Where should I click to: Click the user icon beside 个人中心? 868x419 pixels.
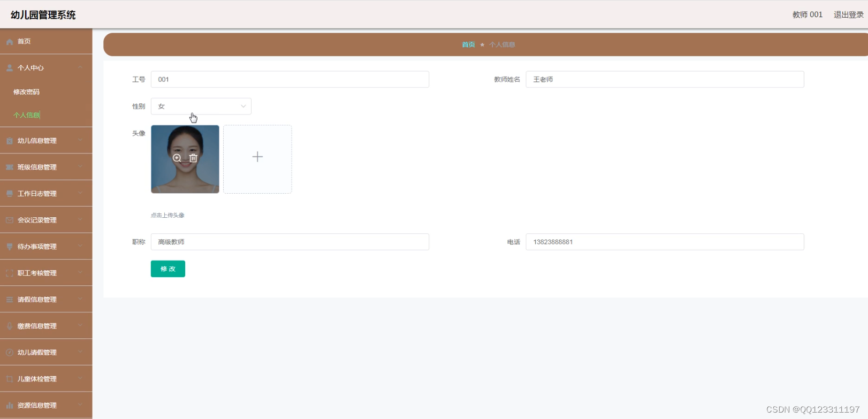[x=10, y=68]
